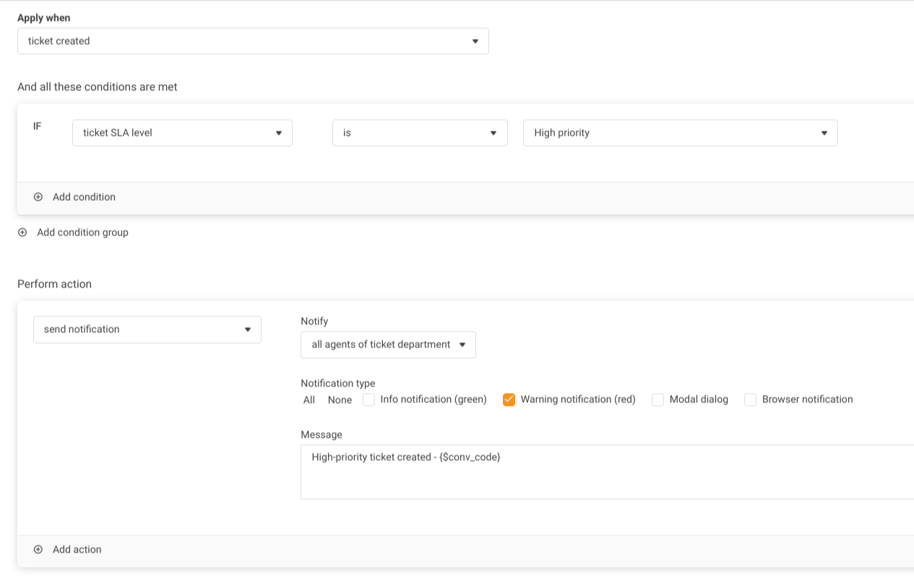This screenshot has width=914, height=588.
Task: Uncheck Warning notification (red) checkbox
Action: click(x=509, y=400)
